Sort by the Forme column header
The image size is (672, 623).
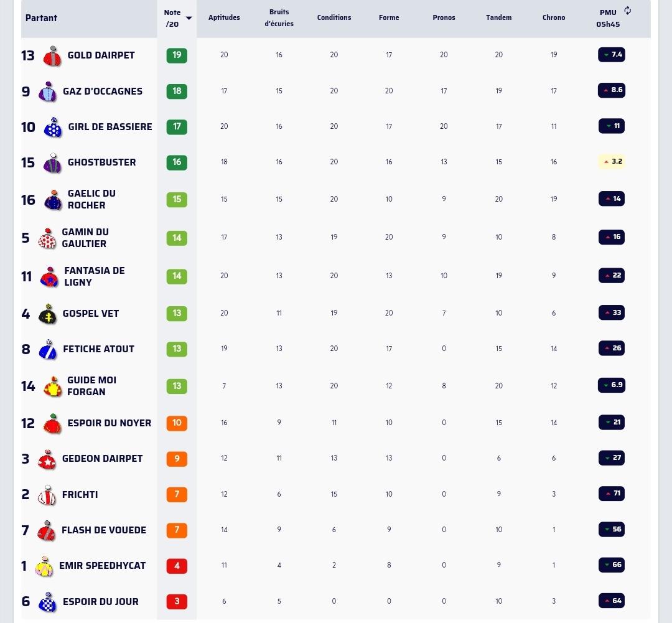(x=389, y=17)
